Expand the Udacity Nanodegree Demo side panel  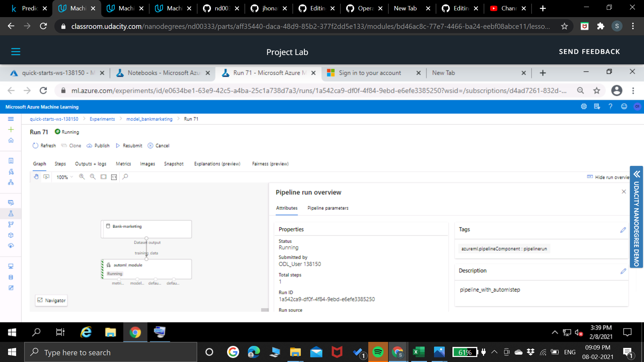(636, 217)
